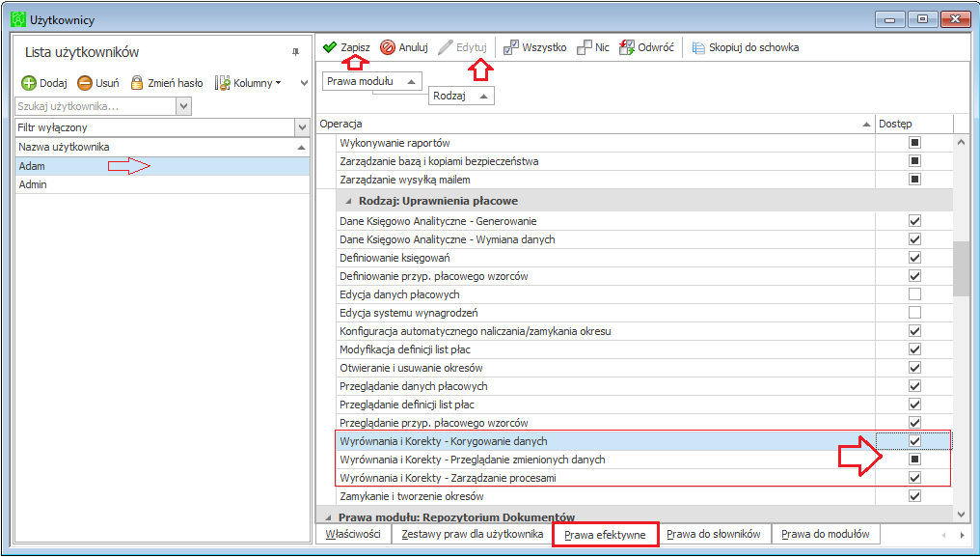Uncheck Definiowanie księgowań access
This screenshot has width=980, height=558.
point(914,258)
